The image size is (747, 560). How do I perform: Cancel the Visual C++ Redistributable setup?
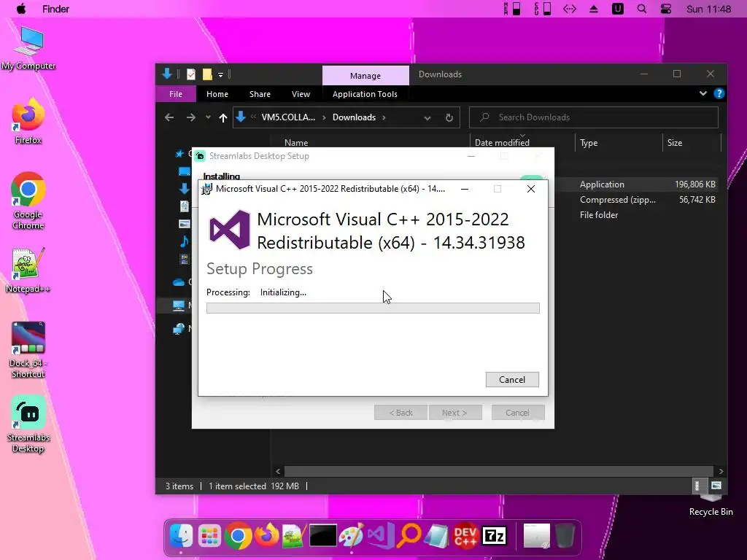[x=512, y=379]
